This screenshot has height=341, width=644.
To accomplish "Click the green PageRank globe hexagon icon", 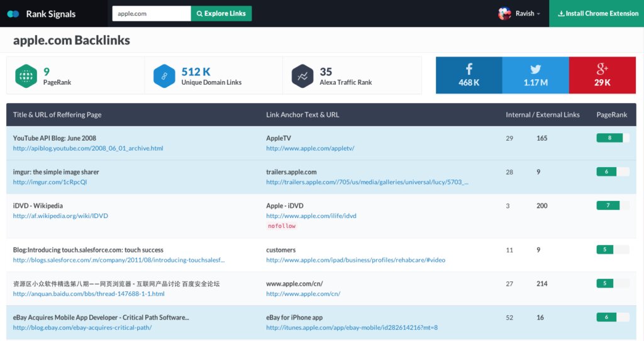I will pos(26,76).
